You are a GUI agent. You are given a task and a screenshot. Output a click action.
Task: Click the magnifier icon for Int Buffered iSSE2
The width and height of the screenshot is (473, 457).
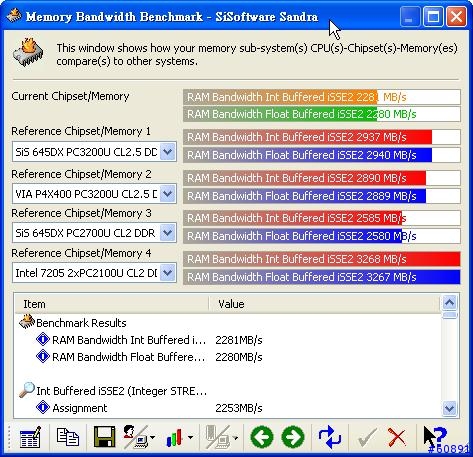click(27, 390)
